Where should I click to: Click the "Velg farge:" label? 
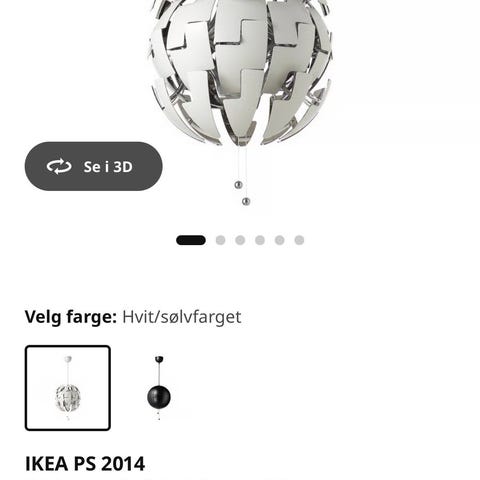point(71,317)
